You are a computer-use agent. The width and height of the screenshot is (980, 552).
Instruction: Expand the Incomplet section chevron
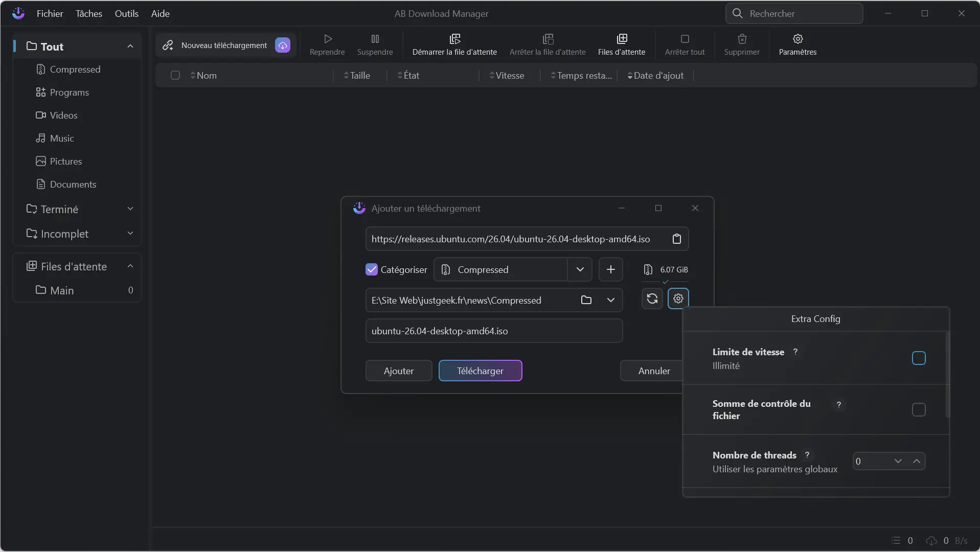click(130, 233)
